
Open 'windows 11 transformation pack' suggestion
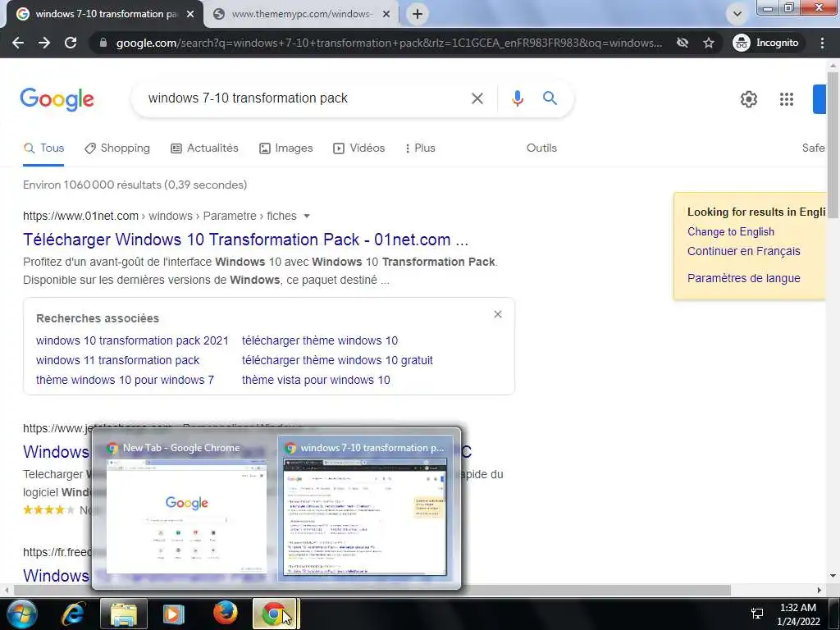[118, 361]
